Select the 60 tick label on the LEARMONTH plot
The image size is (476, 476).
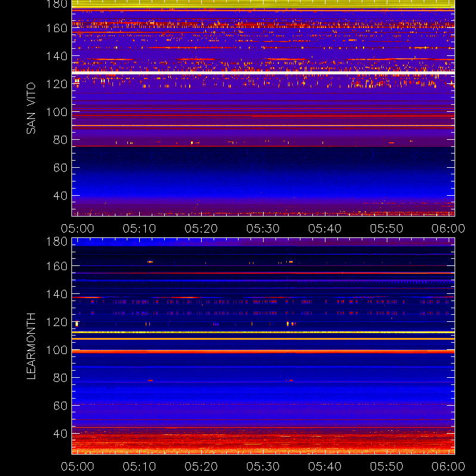click(61, 406)
